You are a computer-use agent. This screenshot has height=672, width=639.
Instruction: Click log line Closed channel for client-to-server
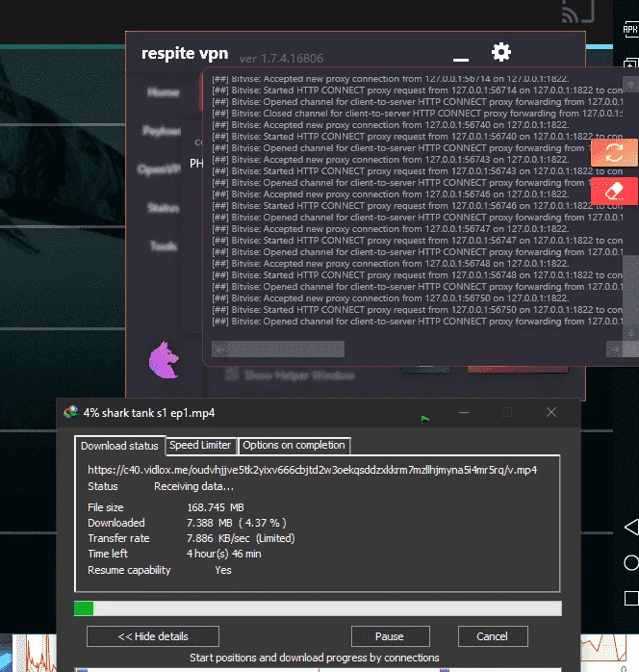click(417, 114)
